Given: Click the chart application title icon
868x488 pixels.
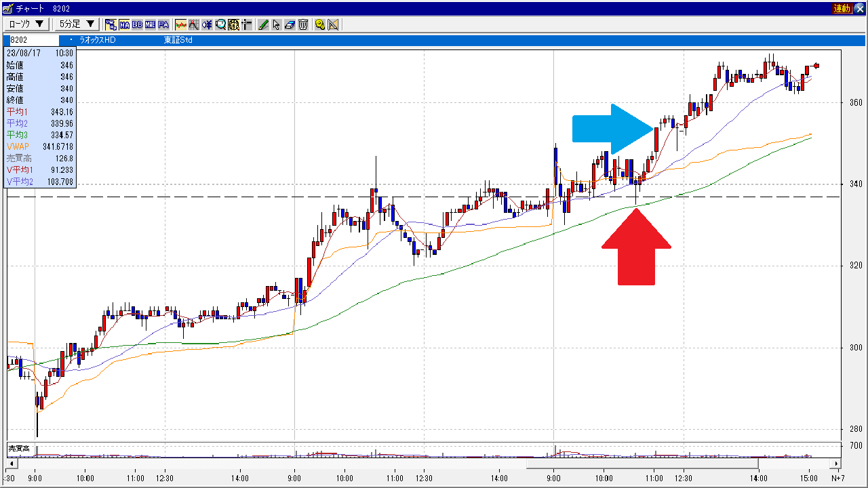Looking at the screenshot, I should coord(7,8).
